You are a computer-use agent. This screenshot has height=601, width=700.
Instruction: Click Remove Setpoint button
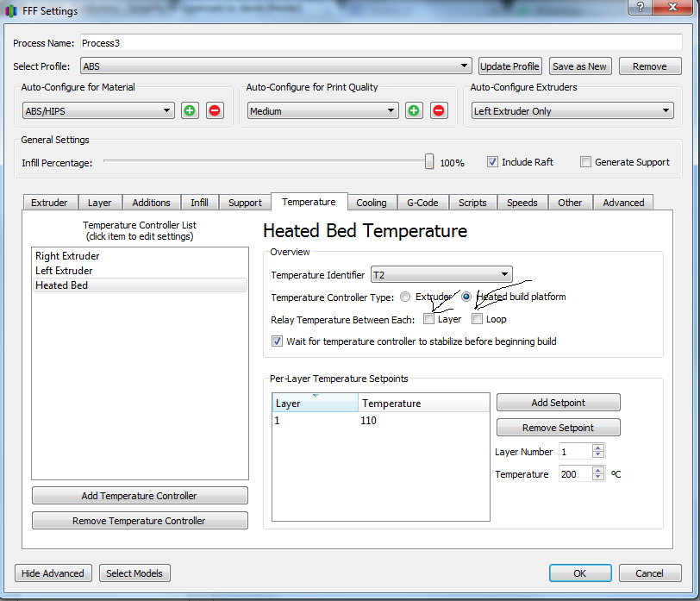tap(558, 428)
